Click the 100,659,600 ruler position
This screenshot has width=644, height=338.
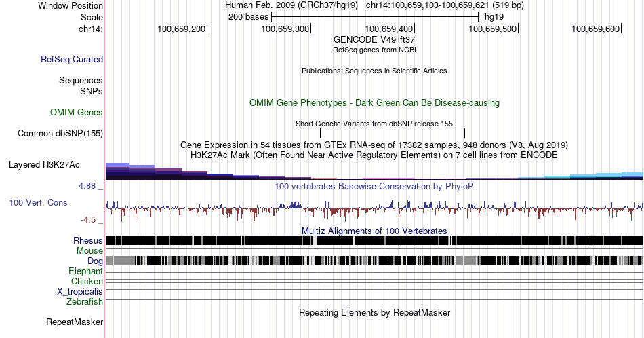pyautogui.click(x=597, y=29)
